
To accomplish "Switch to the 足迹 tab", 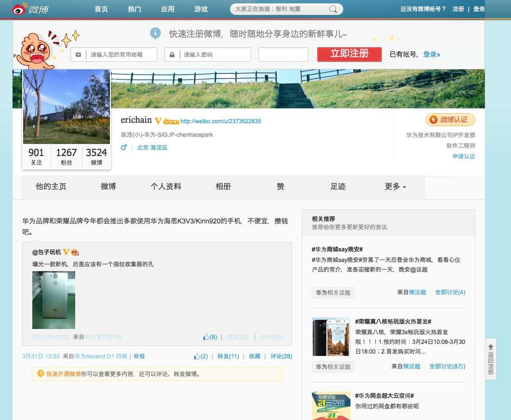I will tap(337, 186).
